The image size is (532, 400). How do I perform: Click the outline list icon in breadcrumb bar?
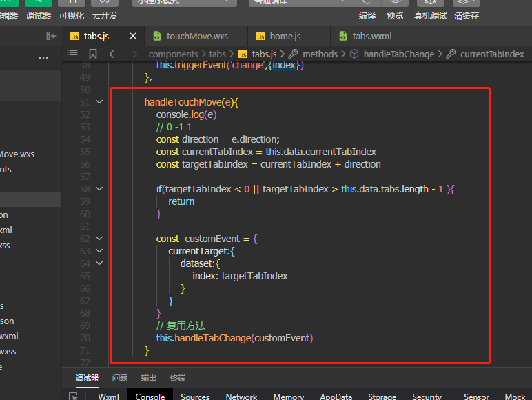tap(72, 54)
